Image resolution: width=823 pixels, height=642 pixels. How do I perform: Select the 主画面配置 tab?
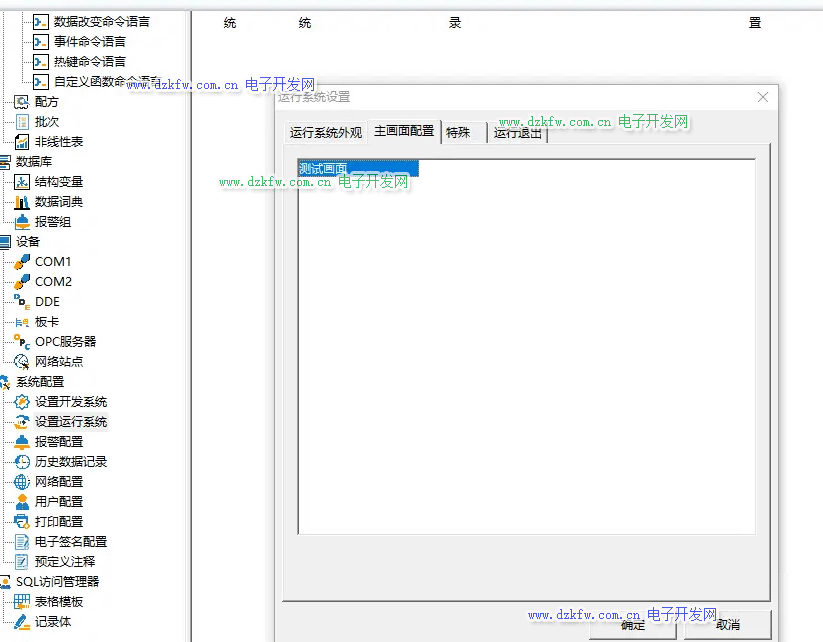(404, 131)
